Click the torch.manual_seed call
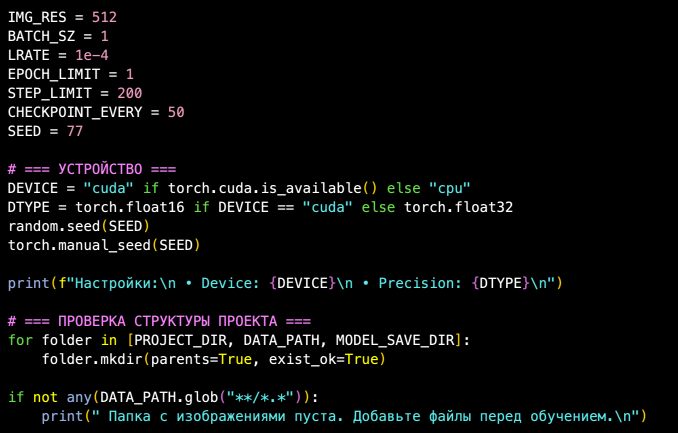The image size is (678, 433). (x=78, y=245)
